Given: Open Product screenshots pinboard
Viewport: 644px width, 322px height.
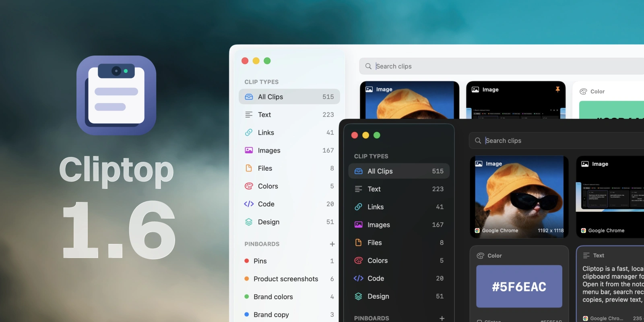Looking at the screenshot, I should click(x=289, y=279).
